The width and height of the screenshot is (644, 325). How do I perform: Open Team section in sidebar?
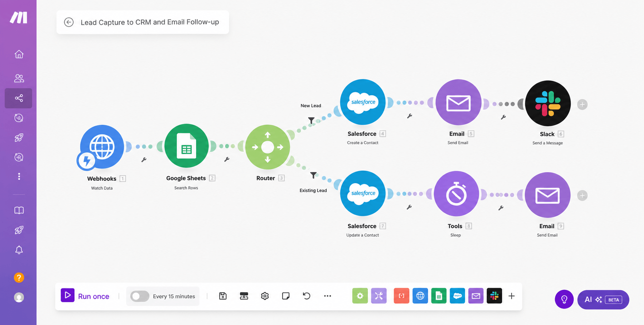point(19,78)
